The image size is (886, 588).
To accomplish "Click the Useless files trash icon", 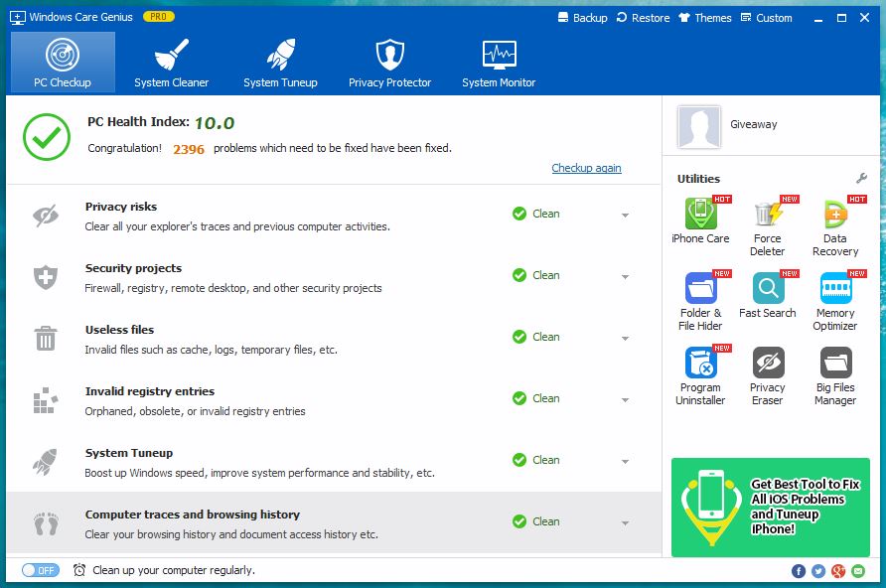I will point(46,338).
